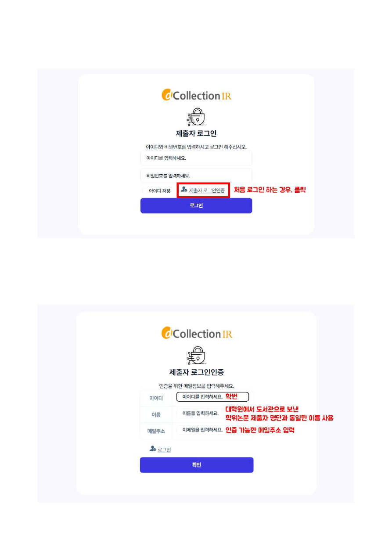Click the dCollection IR logo above 제출자 로그인 heading
392x554 pixels.
(196, 95)
